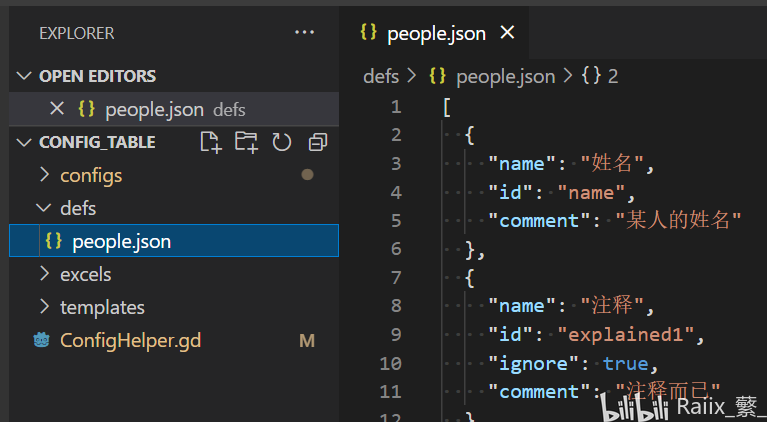
Task: Open ConfigHelper.gd from the file tree
Action: tap(130, 340)
